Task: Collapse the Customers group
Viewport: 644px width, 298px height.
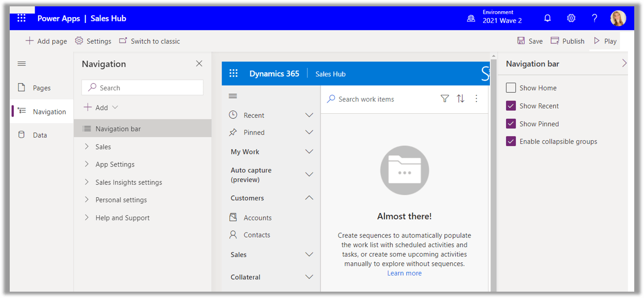Action: (309, 198)
